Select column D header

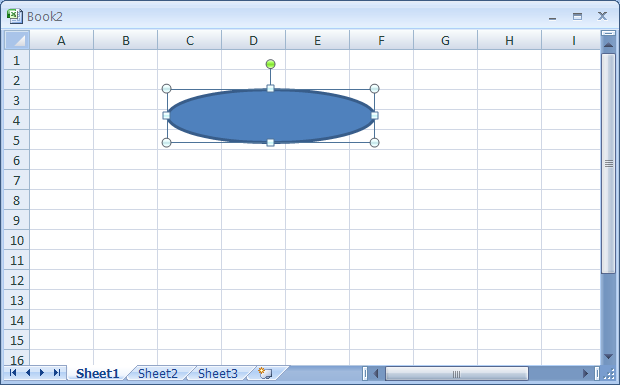pyautogui.click(x=253, y=40)
